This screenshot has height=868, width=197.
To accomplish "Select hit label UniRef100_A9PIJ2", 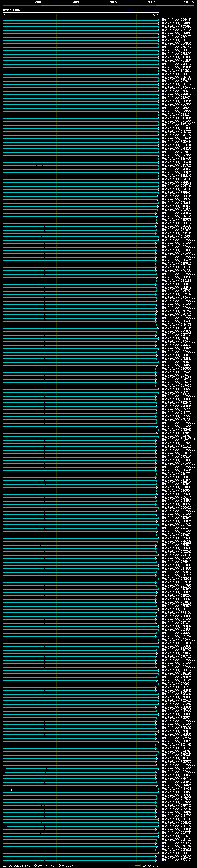I will click(x=177, y=84).
